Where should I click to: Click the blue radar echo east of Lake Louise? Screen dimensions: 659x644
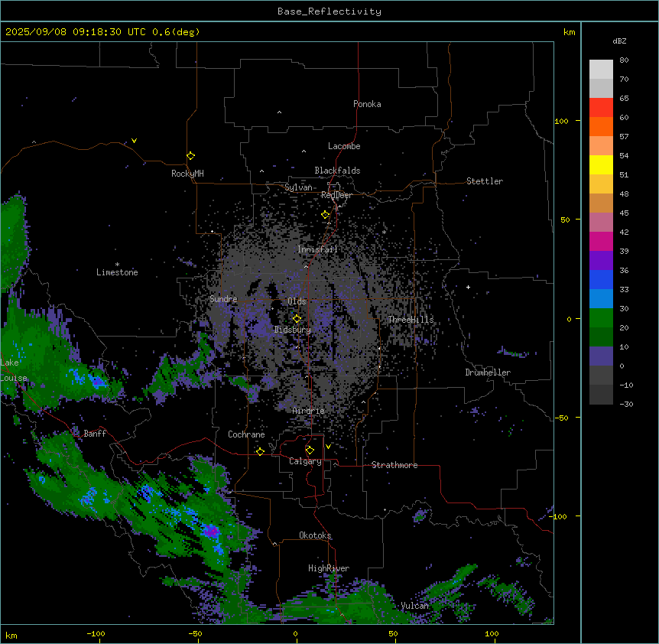(98, 382)
